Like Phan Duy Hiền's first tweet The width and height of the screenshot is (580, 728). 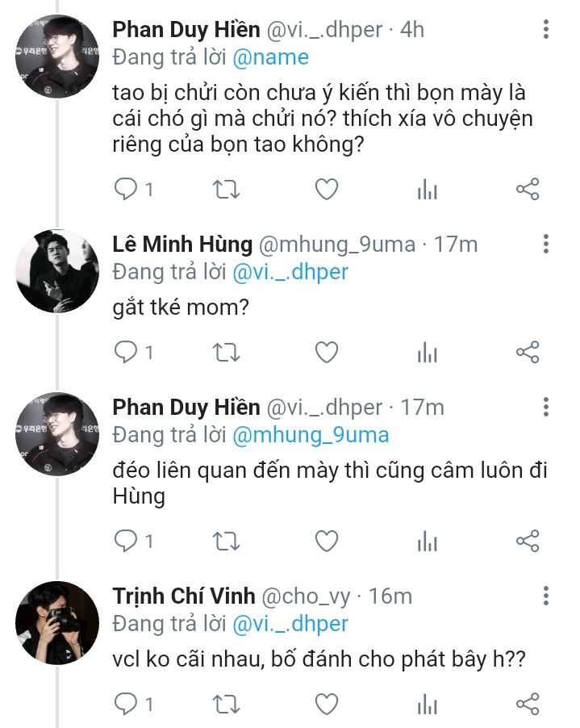pyautogui.click(x=326, y=190)
